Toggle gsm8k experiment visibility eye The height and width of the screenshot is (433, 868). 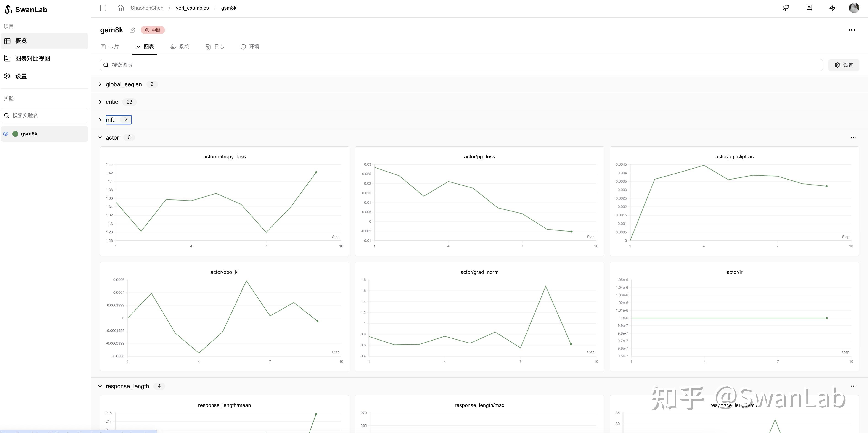click(x=6, y=134)
